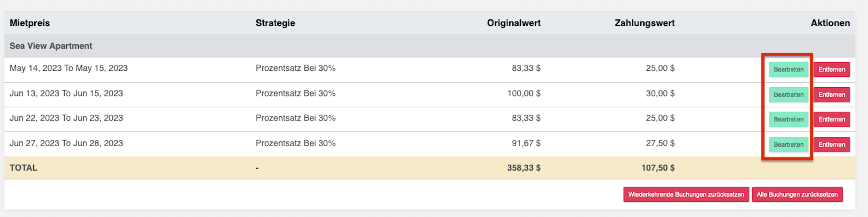Click Bearbeiten for Jun 27, 2023 booking
Viewport: 868px width, 217px height.
pyautogui.click(x=788, y=145)
